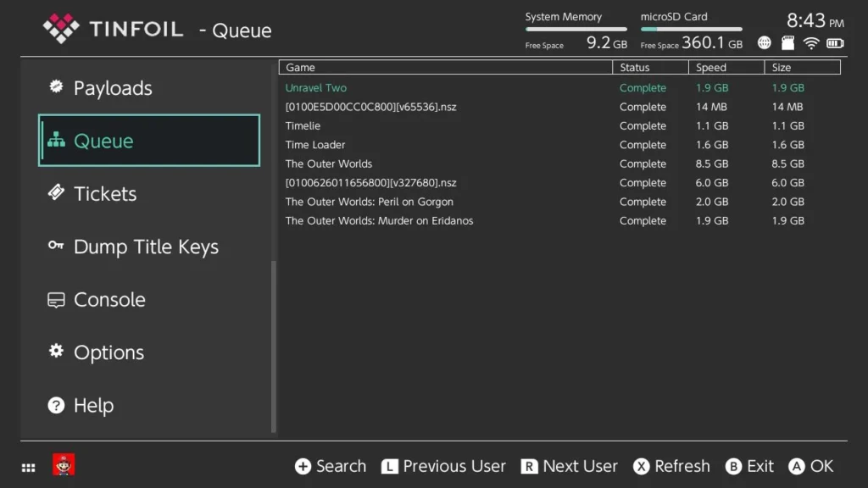868x488 pixels.
Task: Click the battery level icon
Action: (x=835, y=42)
